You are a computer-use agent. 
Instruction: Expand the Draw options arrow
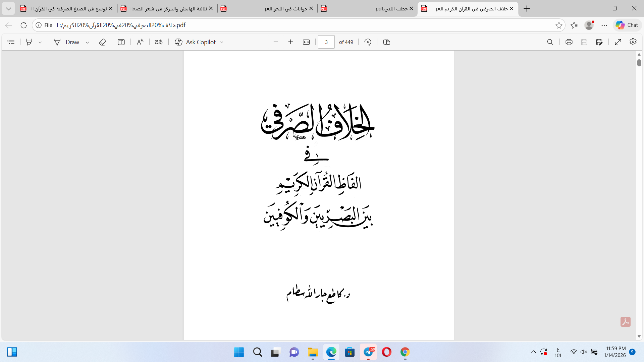coord(87,42)
